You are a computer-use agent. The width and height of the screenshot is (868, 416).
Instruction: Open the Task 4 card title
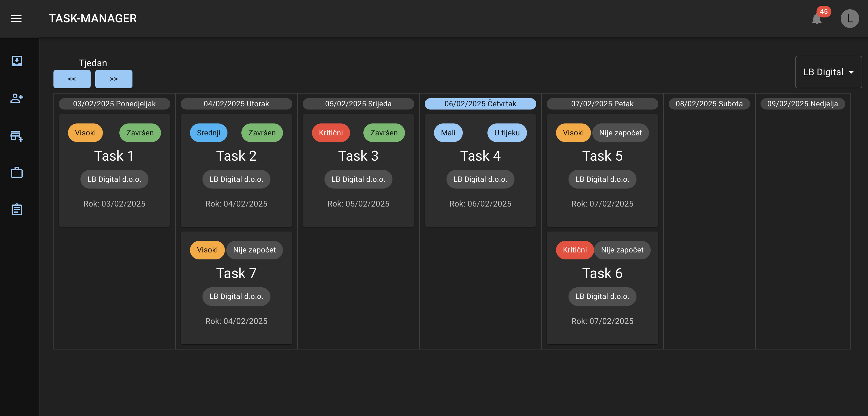tap(480, 156)
